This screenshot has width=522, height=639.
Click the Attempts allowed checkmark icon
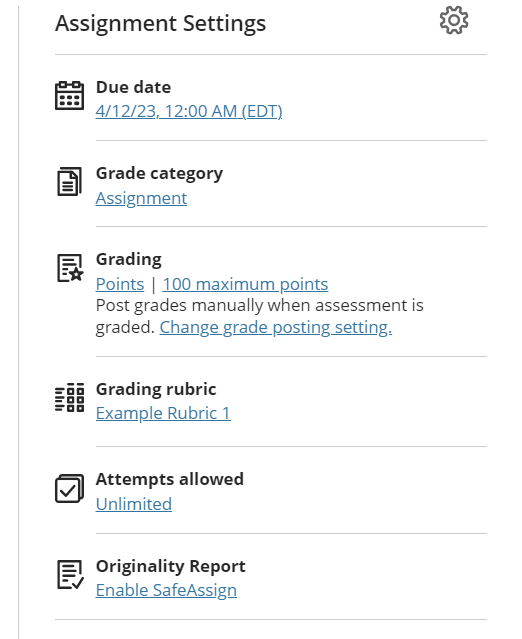[70, 488]
